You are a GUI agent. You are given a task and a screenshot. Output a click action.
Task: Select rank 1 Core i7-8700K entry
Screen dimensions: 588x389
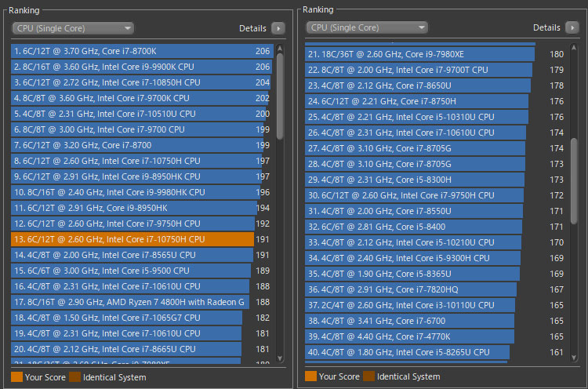coord(132,51)
